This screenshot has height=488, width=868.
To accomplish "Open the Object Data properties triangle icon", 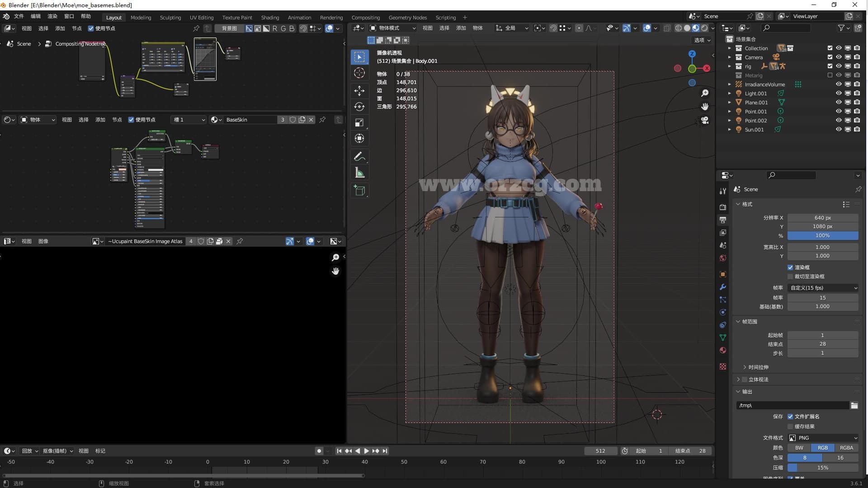I will click(x=723, y=338).
